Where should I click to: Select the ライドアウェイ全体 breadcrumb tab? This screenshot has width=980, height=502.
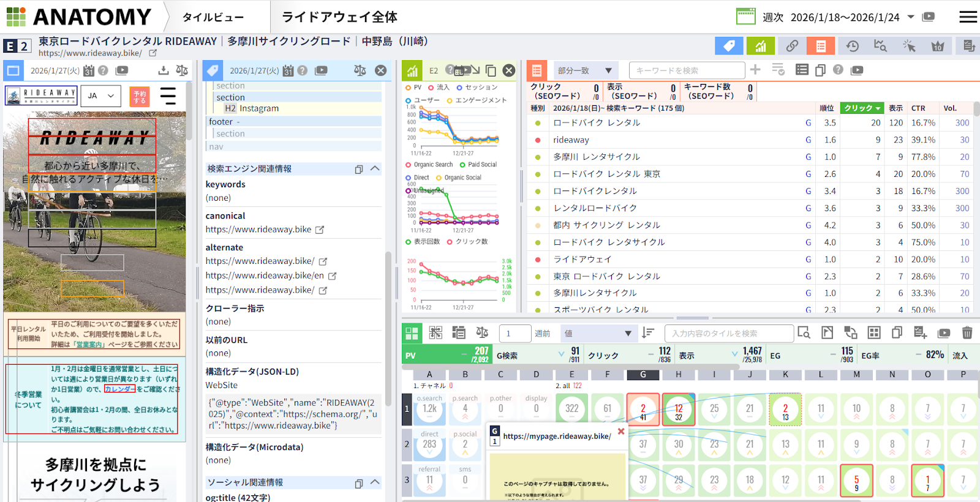339,17
